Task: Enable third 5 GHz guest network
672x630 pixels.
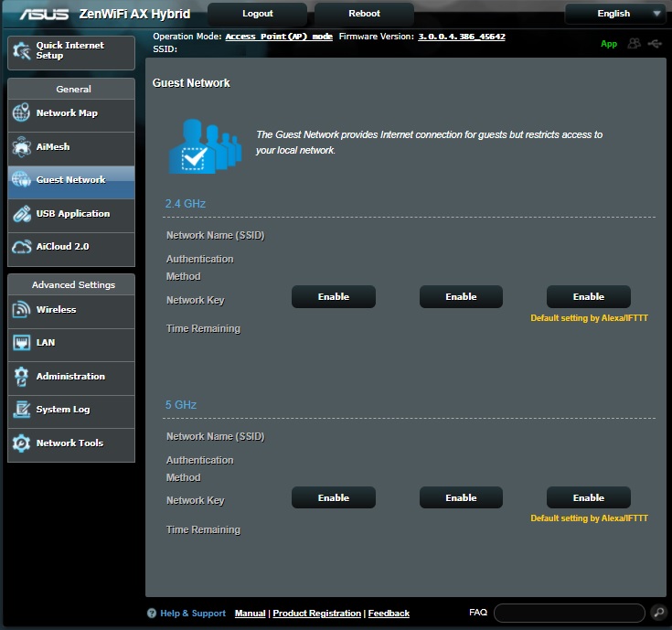Action: click(x=589, y=497)
